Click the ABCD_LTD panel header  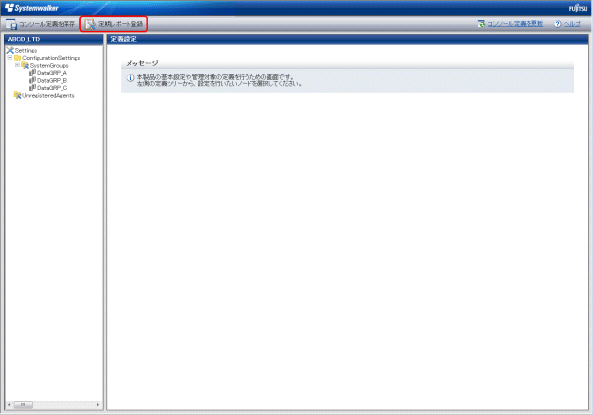coord(53,39)
